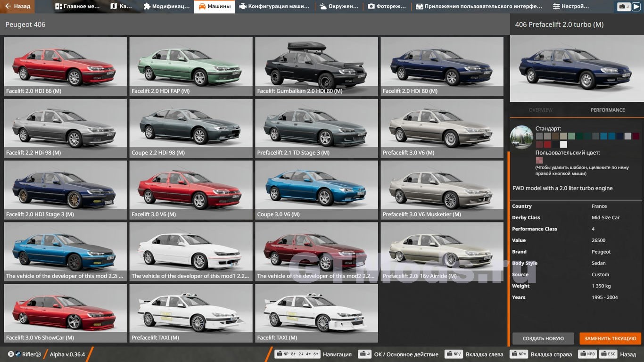This screenshot has width=644, height=362.
Task: Click the orange ЗАМЕНИТЬ ТЕКУЩУЮ button
Action: (611, 338)
